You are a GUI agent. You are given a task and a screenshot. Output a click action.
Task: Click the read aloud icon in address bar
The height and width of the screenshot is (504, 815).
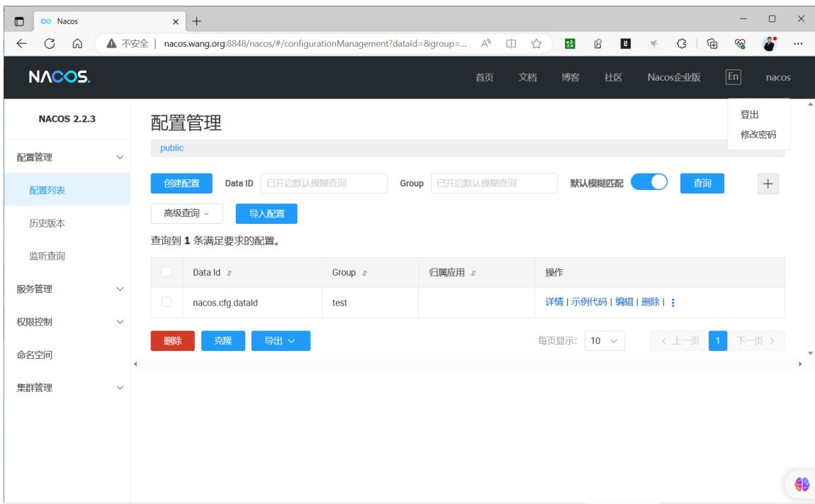click(x=486, y=44)
